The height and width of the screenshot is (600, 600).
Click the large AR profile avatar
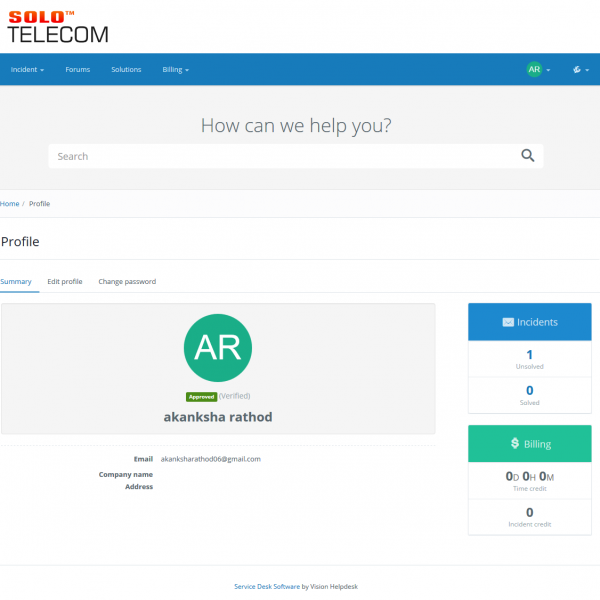[x=218, y=347]
